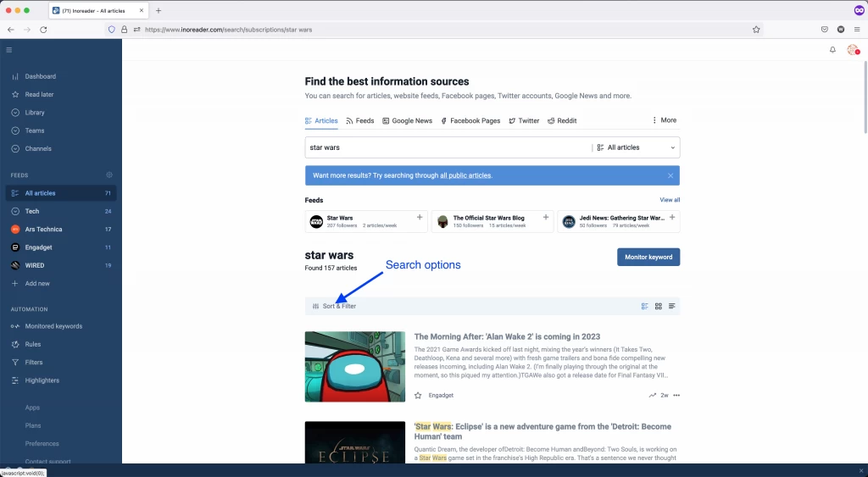Screen dimensions: 868x477
Task: Click browser Back button
Action: click(10, 30)
